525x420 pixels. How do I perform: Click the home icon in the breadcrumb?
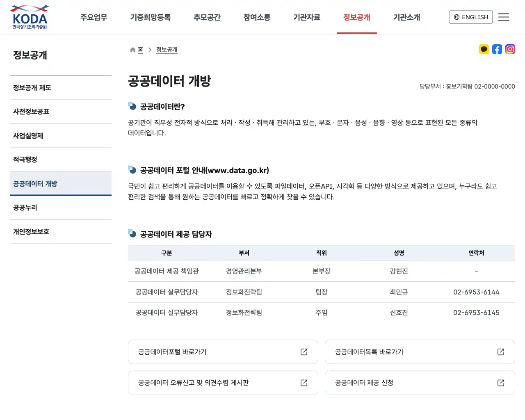[x=132, y=49]
